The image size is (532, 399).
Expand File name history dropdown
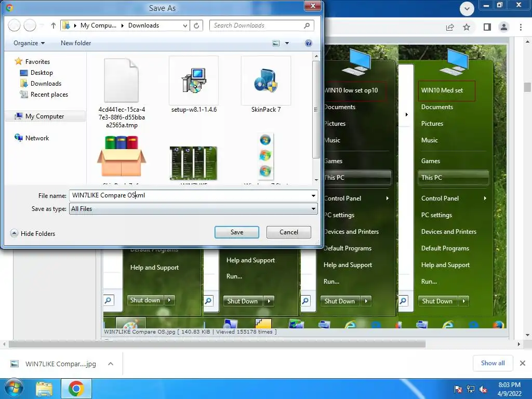313,196
